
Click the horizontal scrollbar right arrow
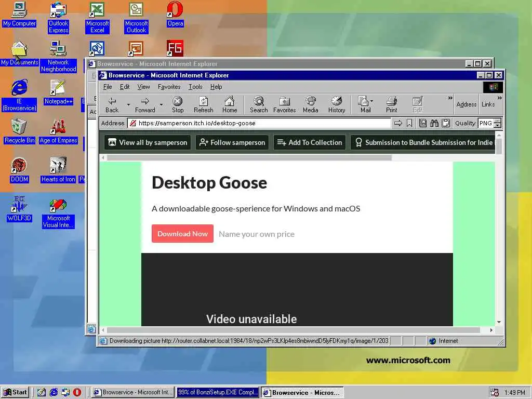pos(491,330)
